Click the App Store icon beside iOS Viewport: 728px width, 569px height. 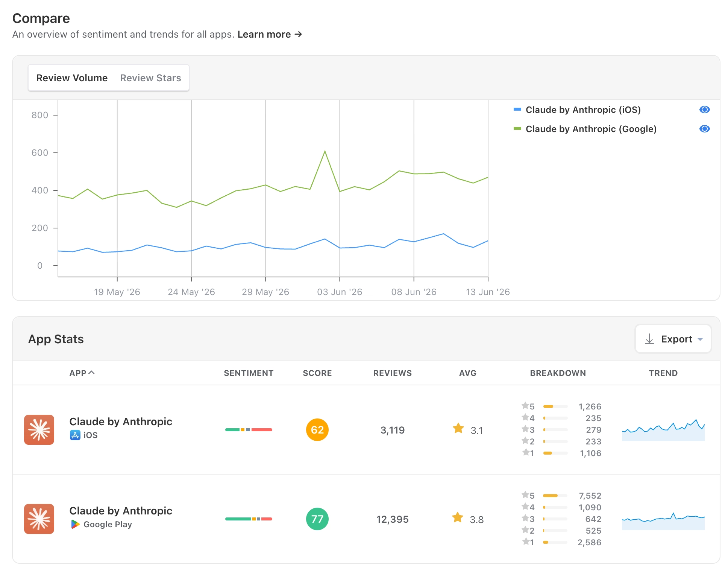pyautogui.click(x=75, y=435)
